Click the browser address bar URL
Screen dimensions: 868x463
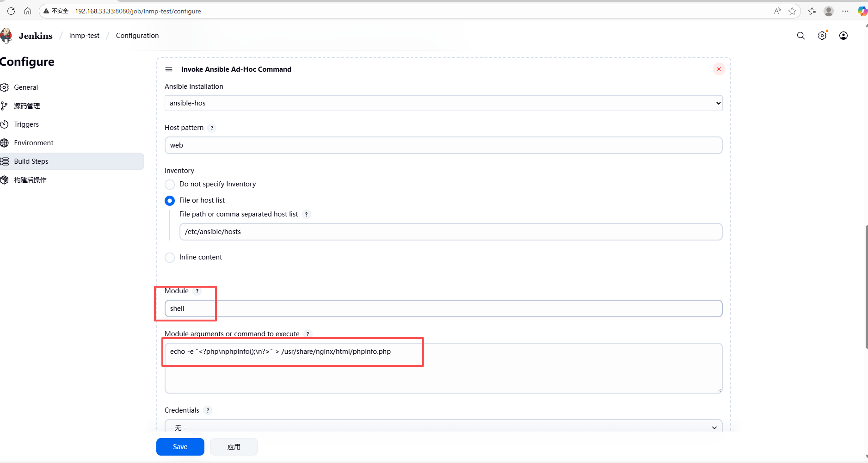click(x=138, y=11)
